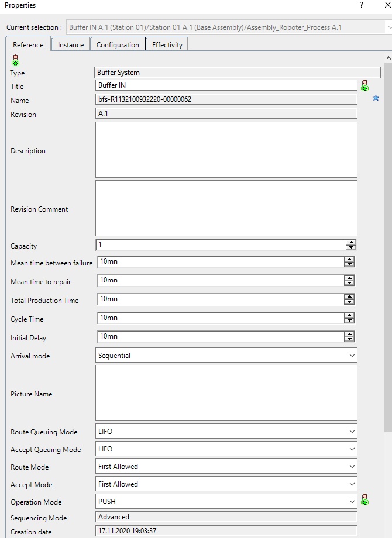This screenshot has width=392, height=538.
Task: Click the Initial Delay input field
Action: click(221, 337)
